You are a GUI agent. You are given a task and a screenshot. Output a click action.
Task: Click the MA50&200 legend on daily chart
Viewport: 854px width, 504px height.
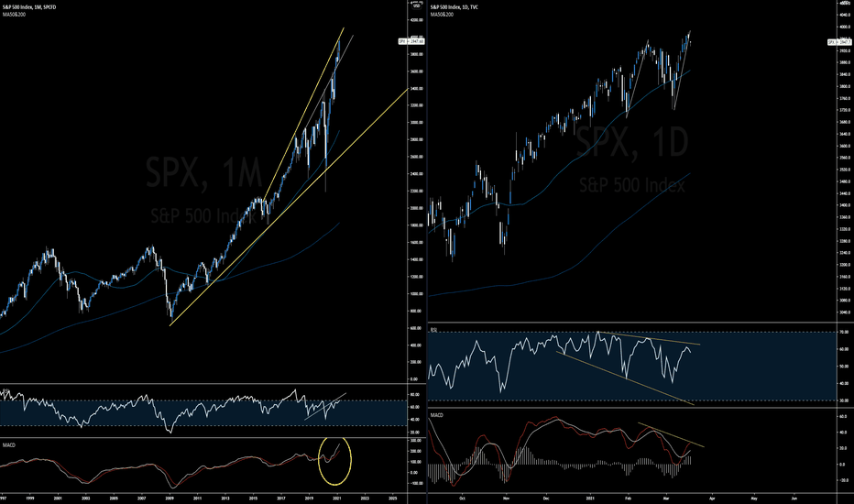coord(442,14)
